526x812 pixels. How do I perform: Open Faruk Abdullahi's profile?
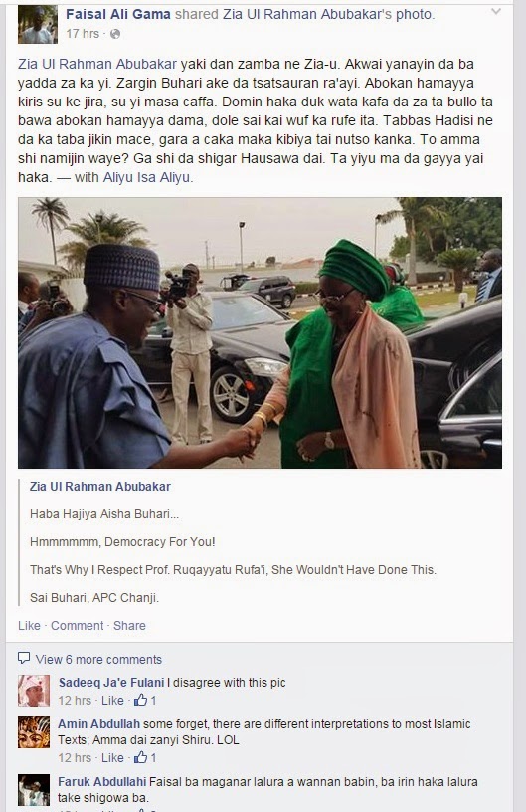[x=101, y=782]
